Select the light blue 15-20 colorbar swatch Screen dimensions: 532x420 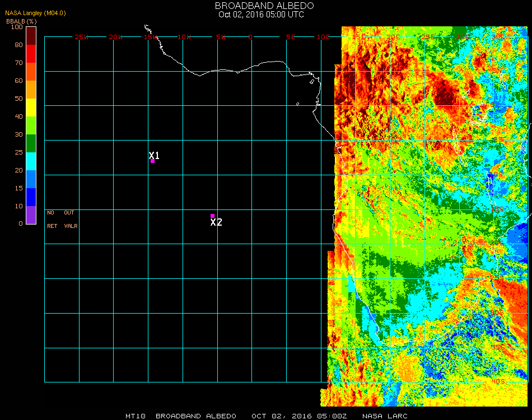31,179
